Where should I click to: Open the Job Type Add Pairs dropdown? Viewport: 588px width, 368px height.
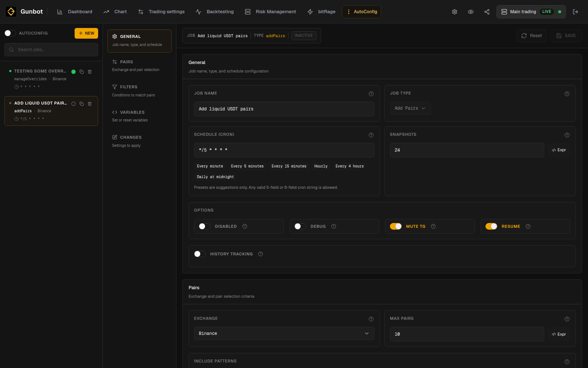(x=410, y=108)
